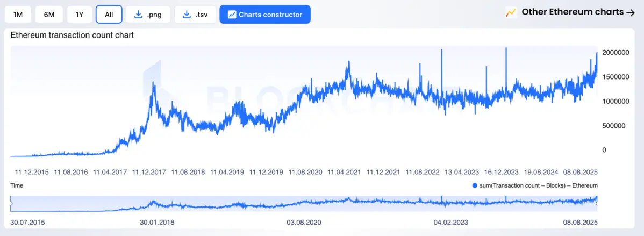Viewport: 644px width, 236px height.
Task: Click the 04.02.2023 date under the navigator
Action: [452, 221]
